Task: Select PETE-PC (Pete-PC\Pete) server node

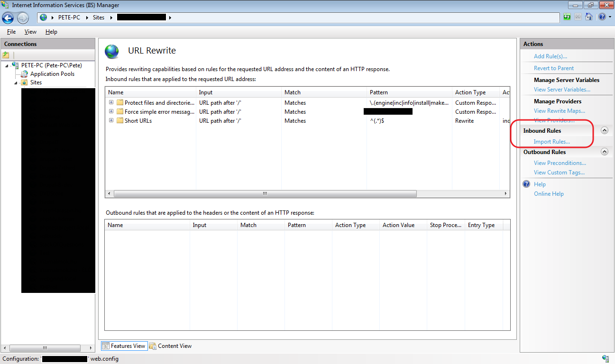Action: coord(51,65)
